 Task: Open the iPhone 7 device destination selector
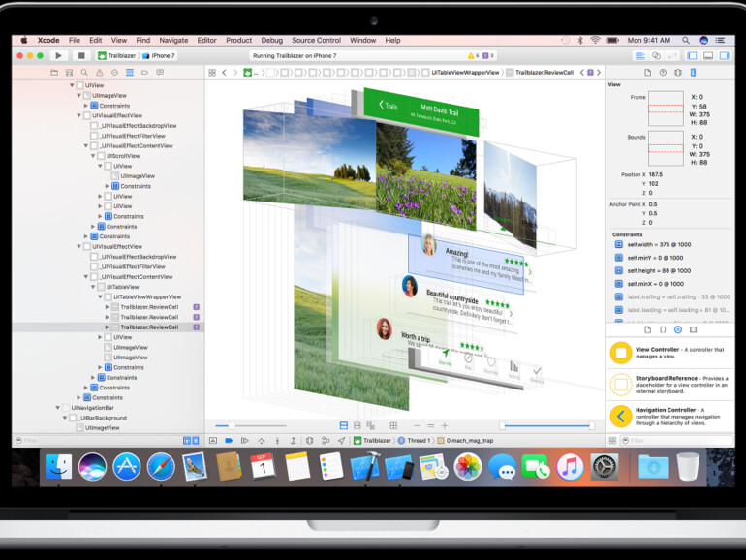click(159, 55)
